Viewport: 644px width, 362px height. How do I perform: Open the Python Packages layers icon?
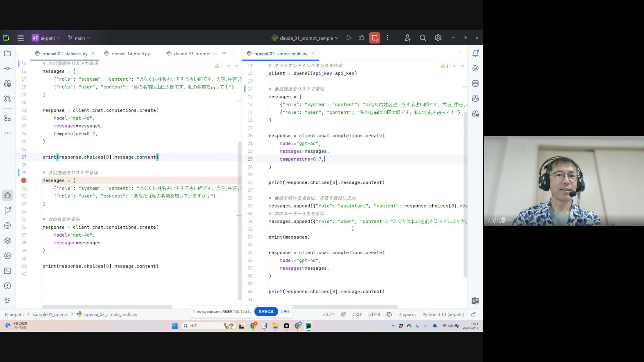[7, 241]
